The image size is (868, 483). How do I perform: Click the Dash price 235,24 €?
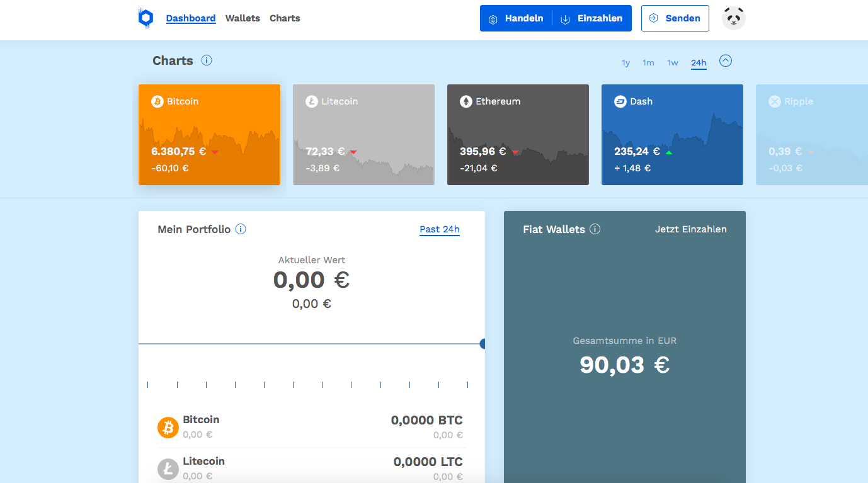(637, 152)
